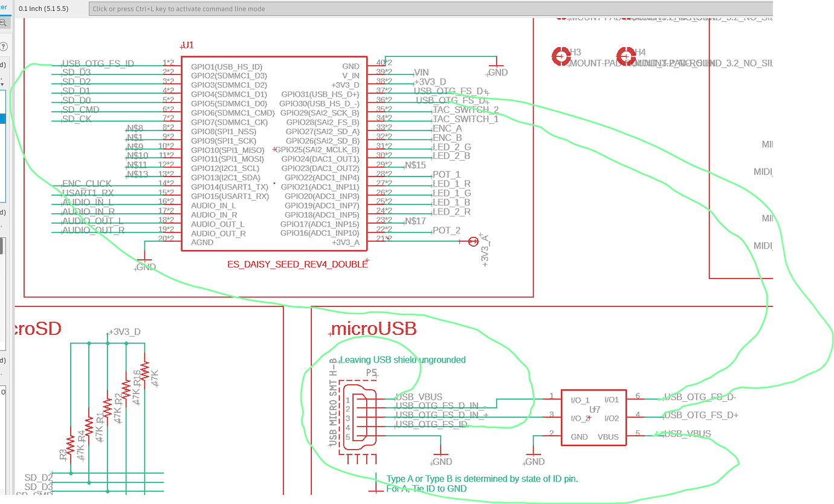This screenshot has width=834, height=504.
Task: Select the H3 mount pad symbol
Action: coord(561,57)
